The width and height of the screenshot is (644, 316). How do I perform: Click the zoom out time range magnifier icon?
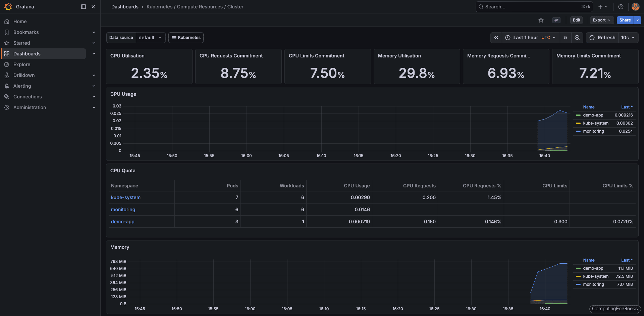577,38
